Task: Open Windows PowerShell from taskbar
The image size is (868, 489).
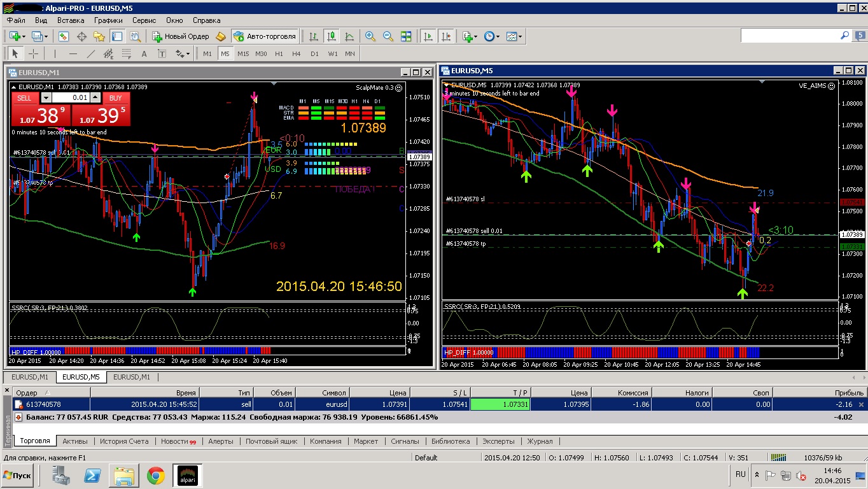Action: 92,476
